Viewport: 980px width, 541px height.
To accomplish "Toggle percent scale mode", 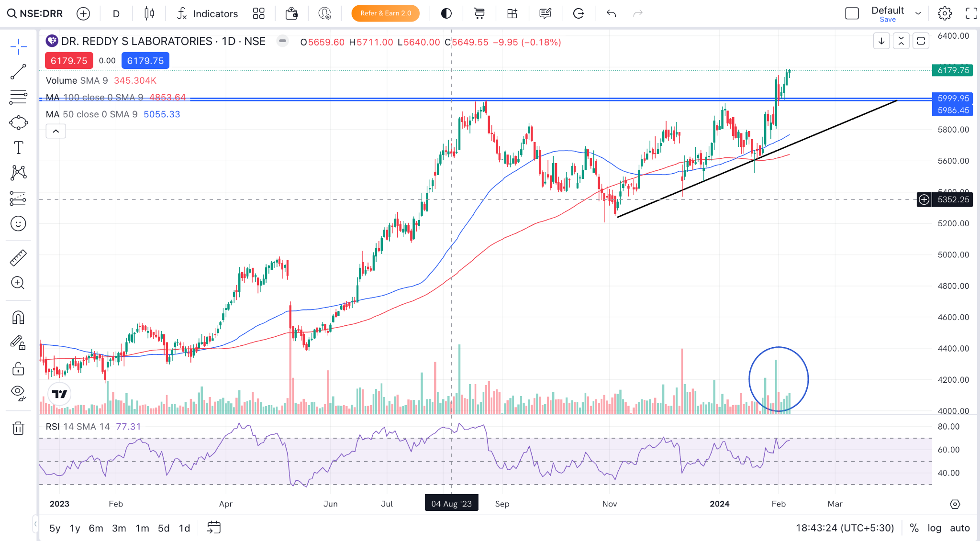I will pos(914,528).
